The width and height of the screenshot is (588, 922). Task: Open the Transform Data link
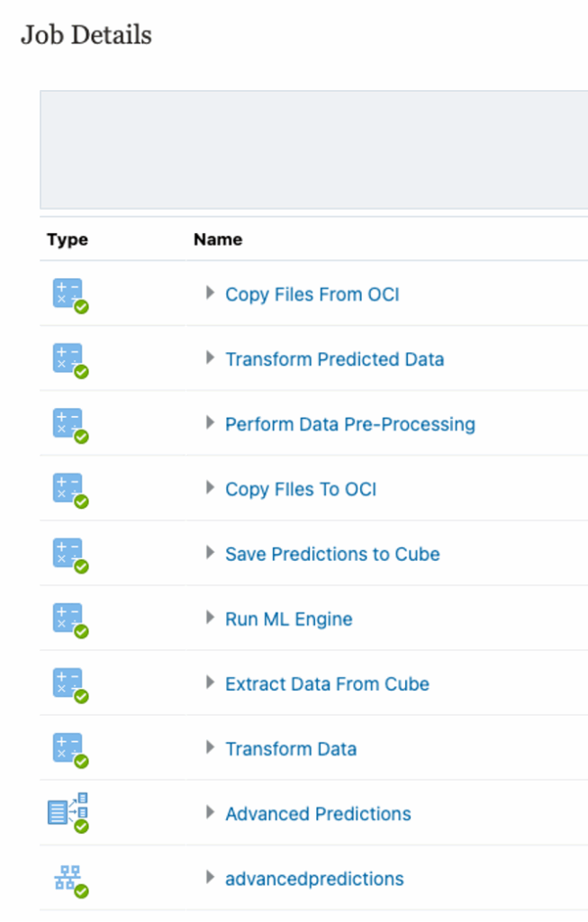(x=291, y=748)
